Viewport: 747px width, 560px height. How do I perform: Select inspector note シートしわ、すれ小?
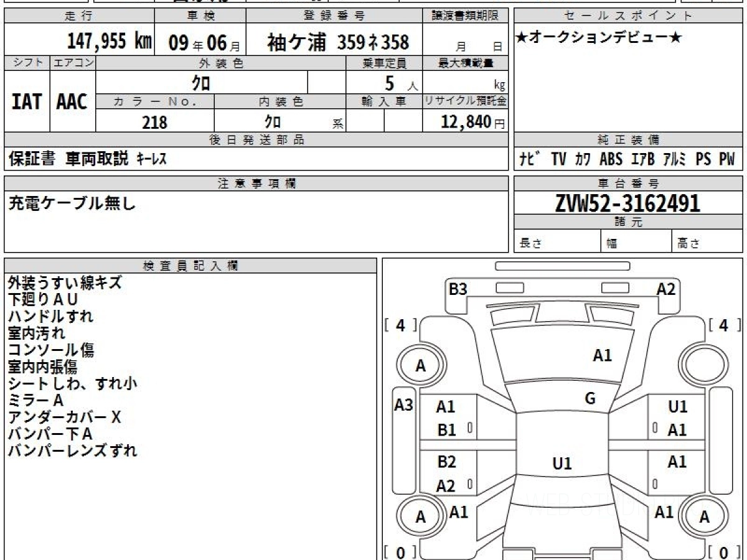[72, 384]
